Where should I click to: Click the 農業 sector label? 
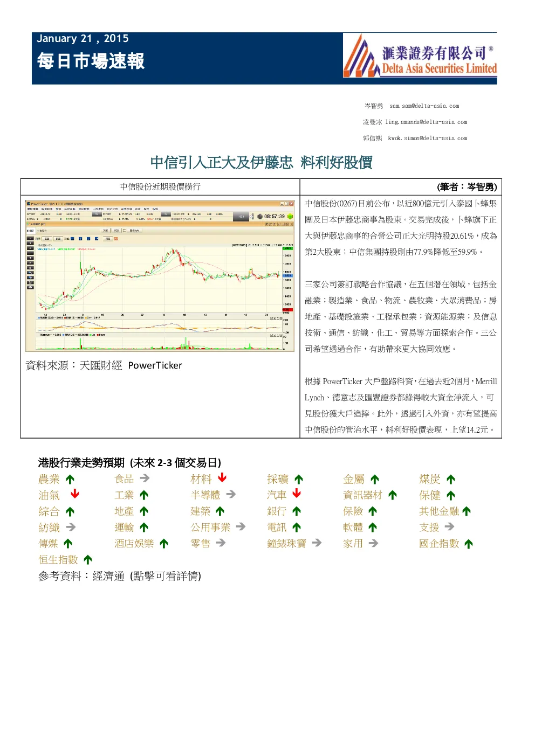click(49, 479)
